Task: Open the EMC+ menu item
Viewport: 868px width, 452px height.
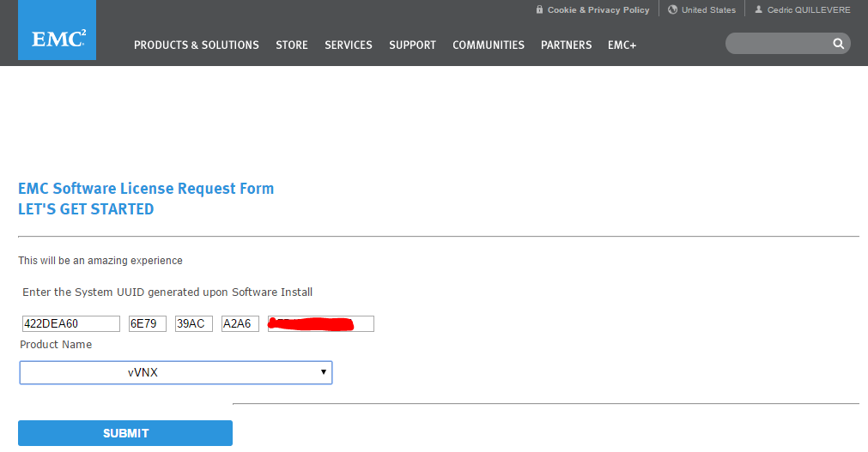Action: pos(622,45)
